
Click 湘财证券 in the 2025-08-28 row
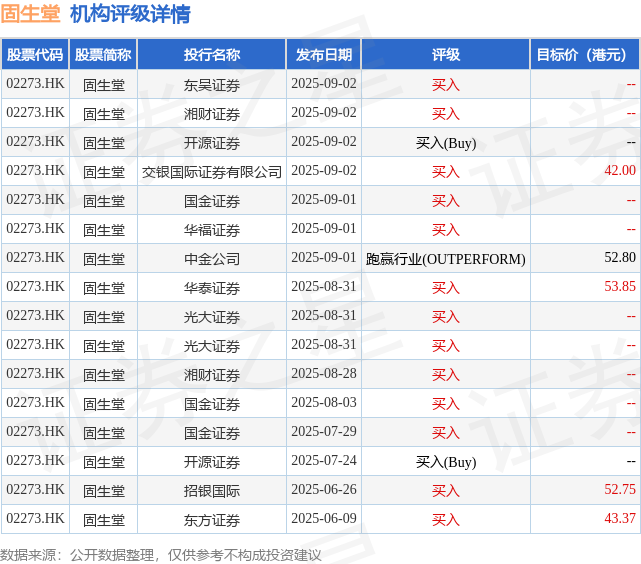coord(212,375)
